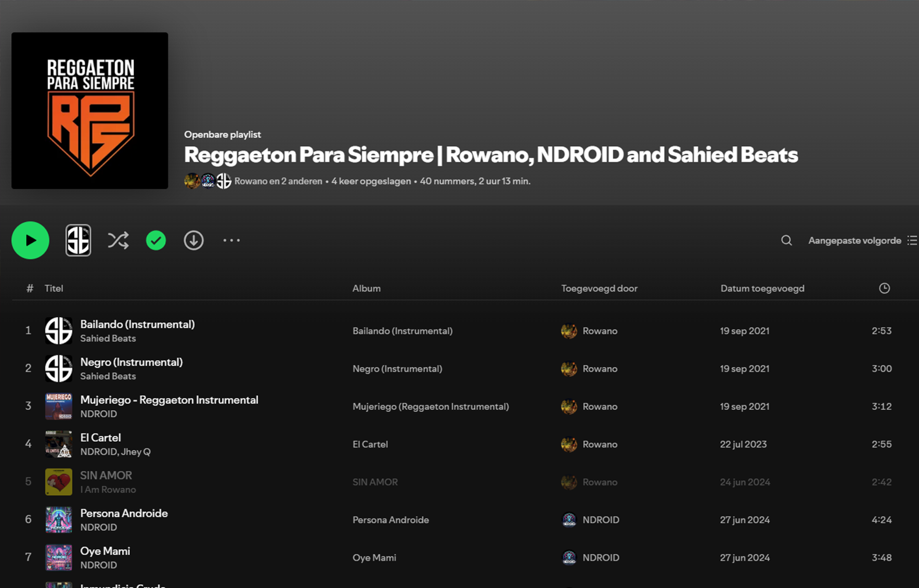Screen dimensions: 919x588
Task: Click the Openbare playlist label
Action: pyautogui.click(x=222, y=134)
